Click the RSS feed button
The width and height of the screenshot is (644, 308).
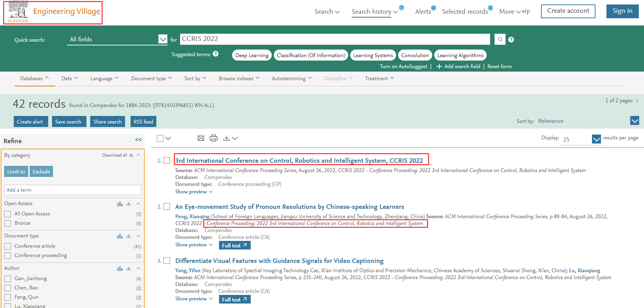(143, 122)
